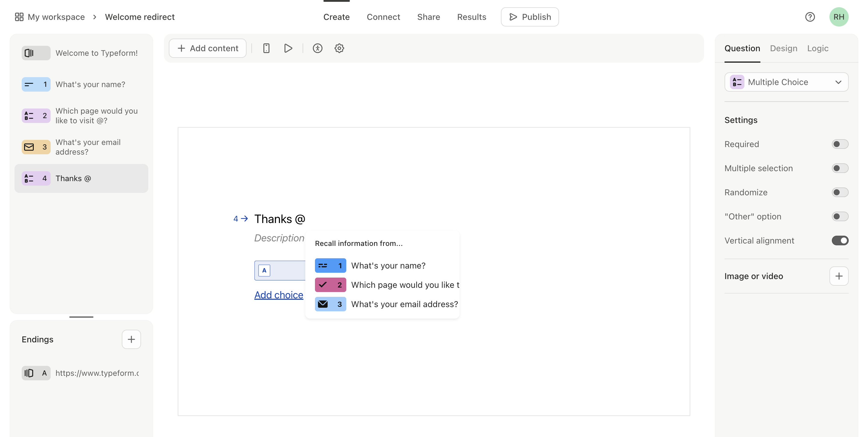The width and height of the screenshot is (868, 437).
Task: Expand the Logic tab
Action: pyautogui.click(x=818, y=48)
